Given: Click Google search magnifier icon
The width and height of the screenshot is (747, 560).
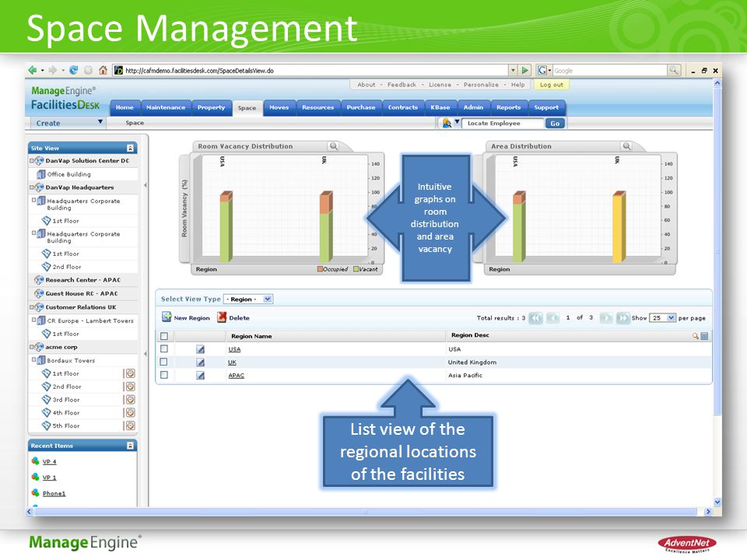Looking at the screenshot, I should tap(674, 71).
